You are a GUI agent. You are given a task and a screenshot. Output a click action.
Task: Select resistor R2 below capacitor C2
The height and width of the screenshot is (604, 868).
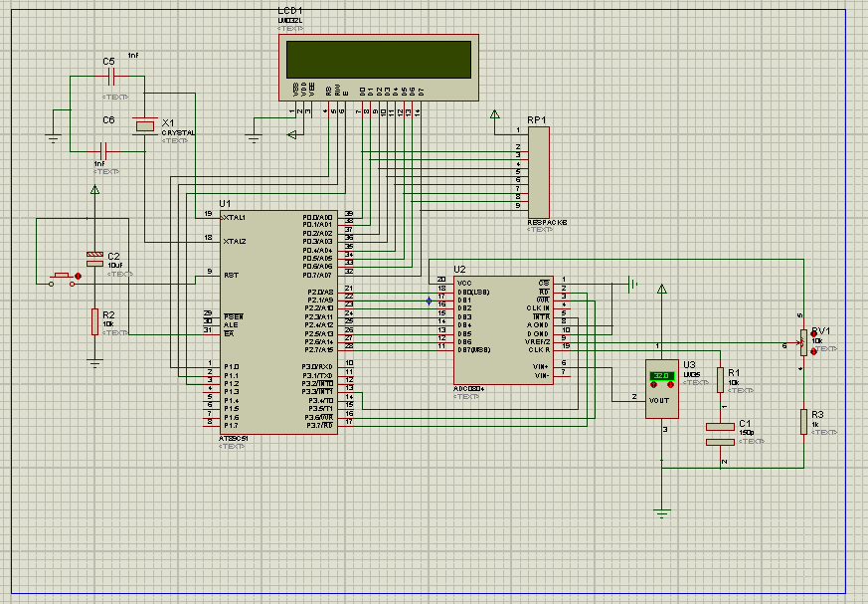[94, 321]
